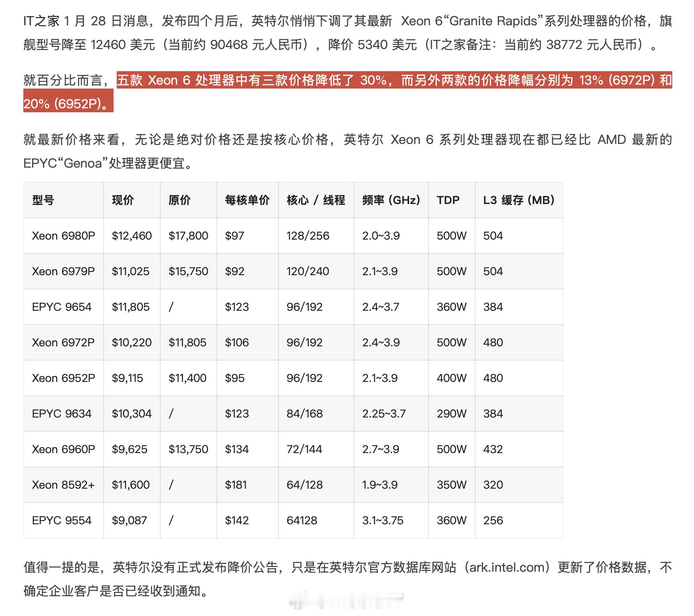
Task: Click the L3 cache value 320
Action: tap(493, 485)
